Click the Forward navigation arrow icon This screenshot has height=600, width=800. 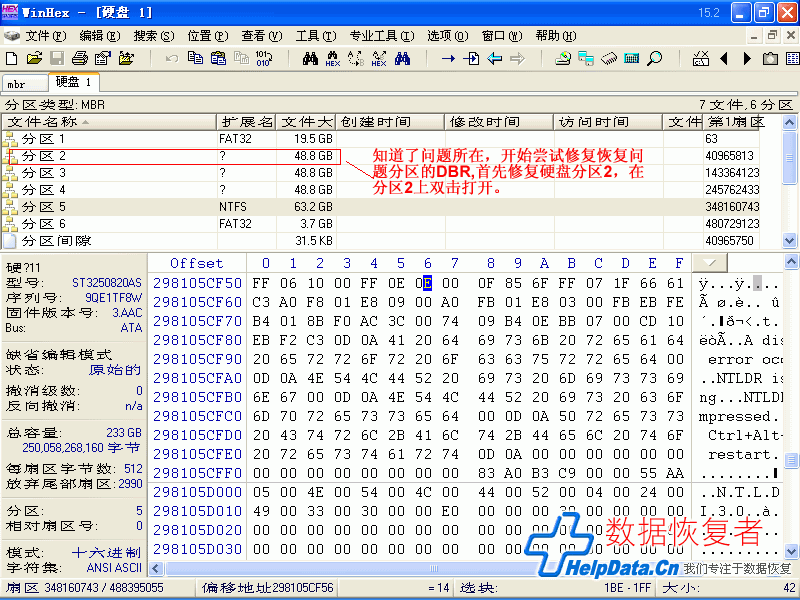[x=517, y=58]
